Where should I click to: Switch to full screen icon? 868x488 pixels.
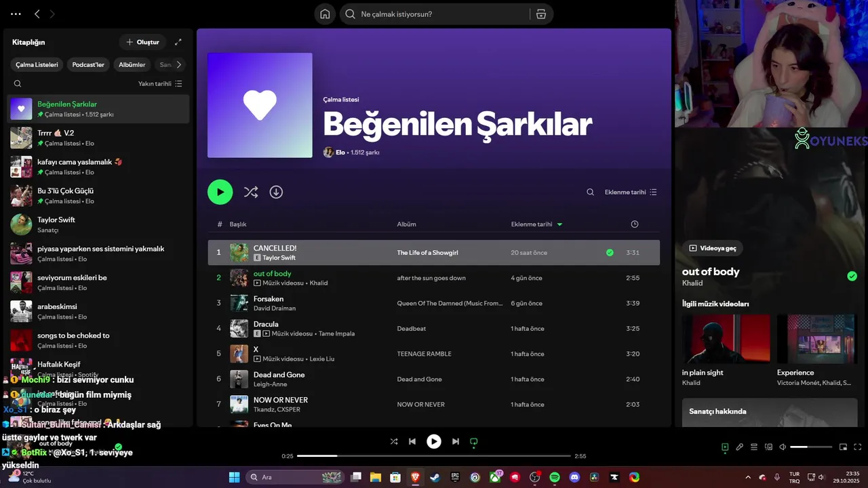coord(858,447)
